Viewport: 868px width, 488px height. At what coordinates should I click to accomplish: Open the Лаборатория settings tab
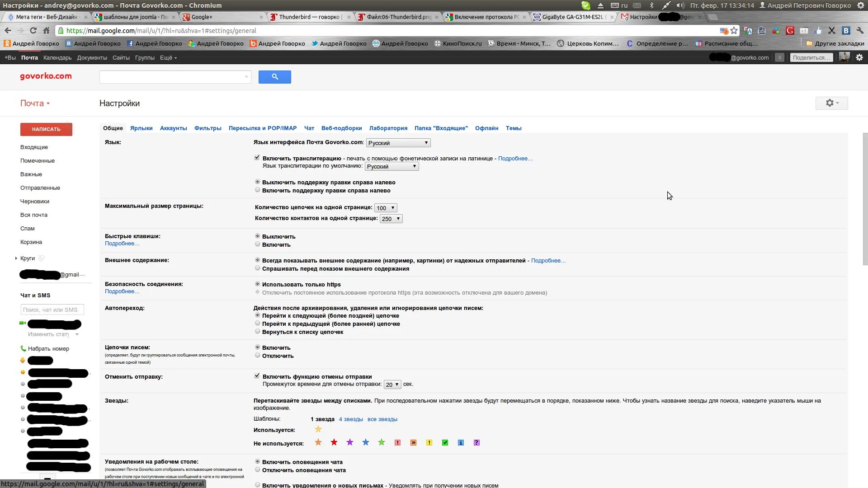point(388,128)
